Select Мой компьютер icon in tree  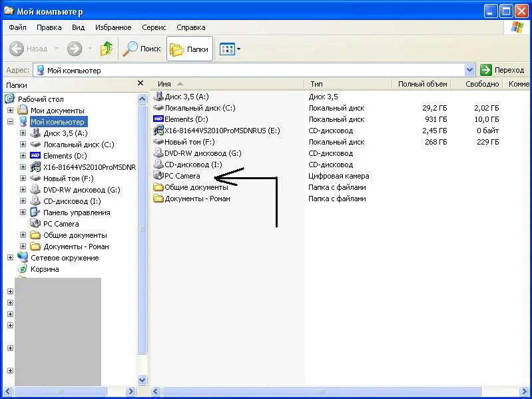tap(23, 121)
